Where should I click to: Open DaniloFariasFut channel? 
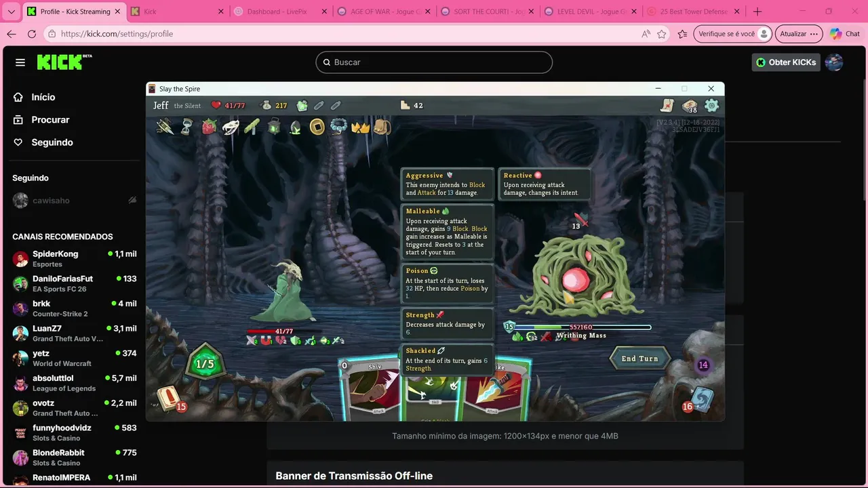tap(75, 283)
